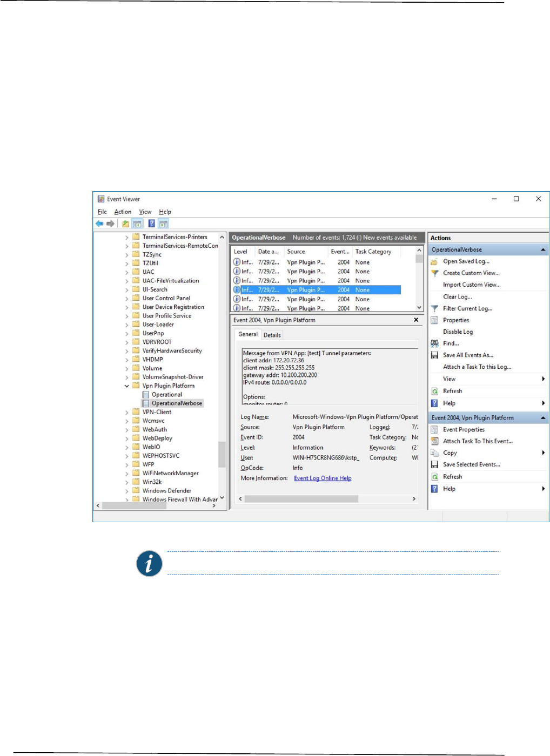Click the Show/Hide Console Tree icon

(137, 224)
